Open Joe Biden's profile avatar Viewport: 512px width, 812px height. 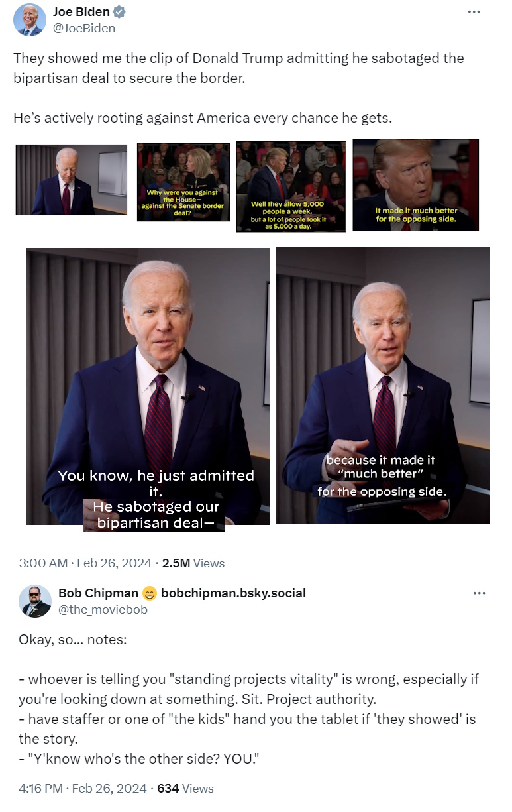click(30, 20)
